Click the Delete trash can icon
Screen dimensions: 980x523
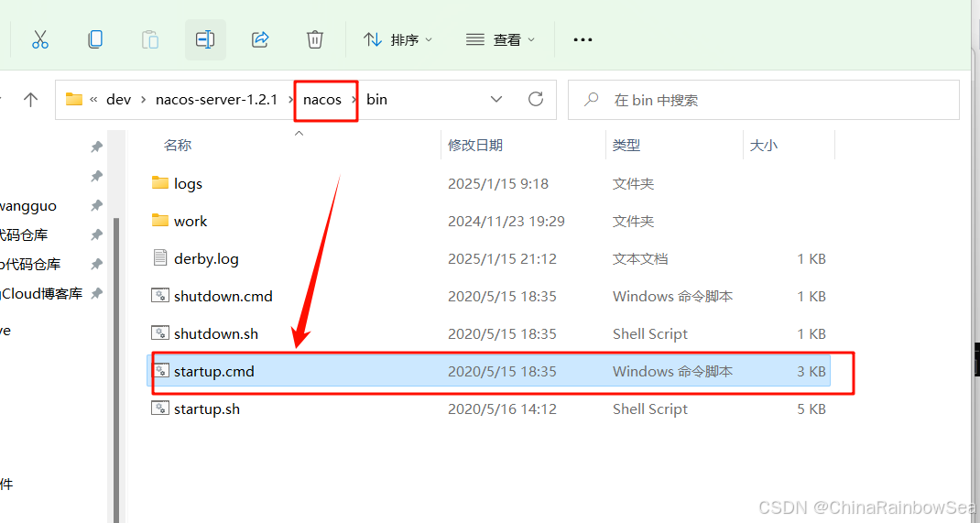point(315,39)
